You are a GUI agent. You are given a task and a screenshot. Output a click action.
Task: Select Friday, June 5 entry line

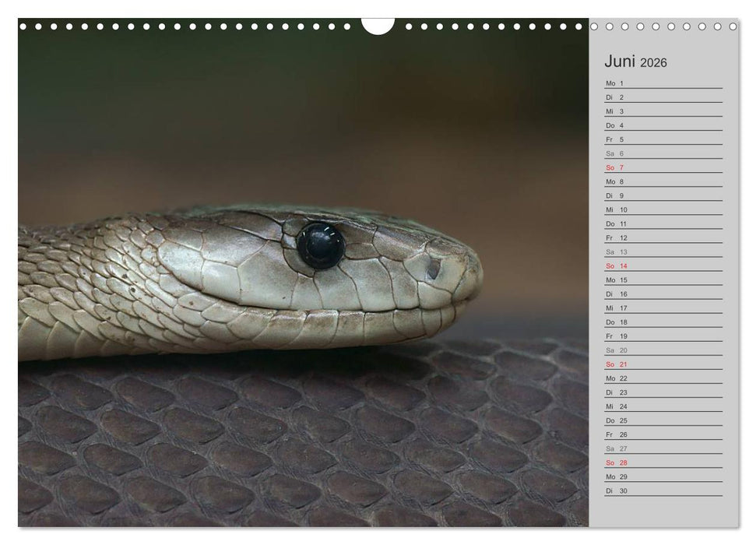[x=663, y=139]
